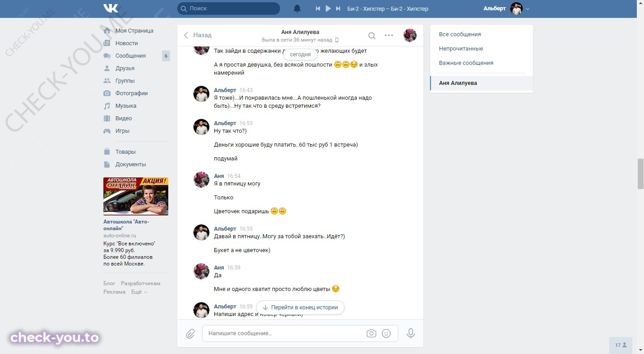Viewport: 644px width, 354px height.
Task: Click the Группы people icon
Action: click(x=107, y=81)
